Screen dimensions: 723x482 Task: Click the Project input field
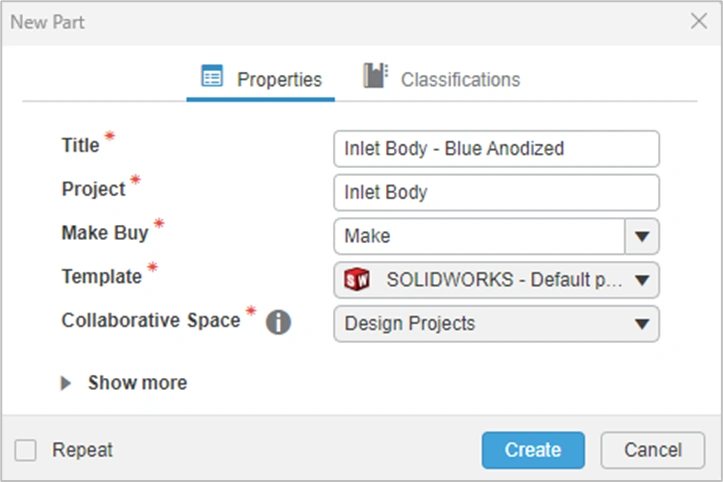(496, 192)
